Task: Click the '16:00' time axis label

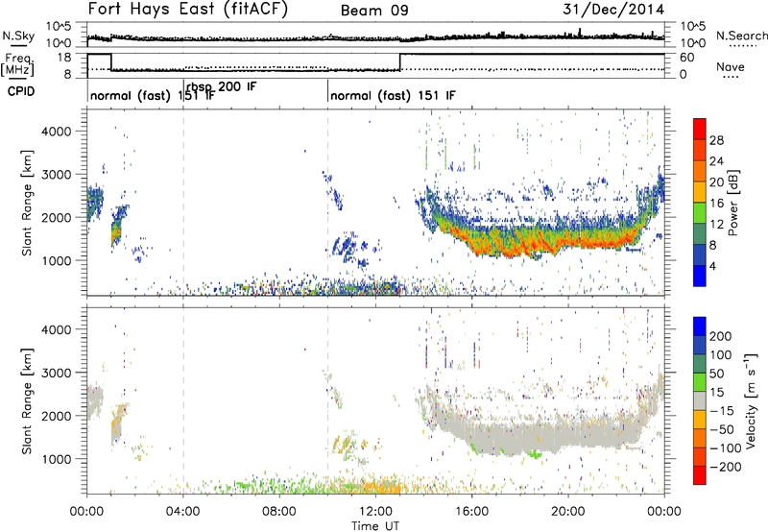Action: pos(471,512)
